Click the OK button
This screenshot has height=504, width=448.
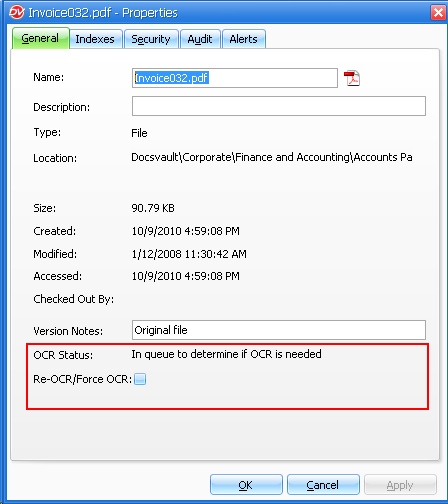click(x=246, y=485)
